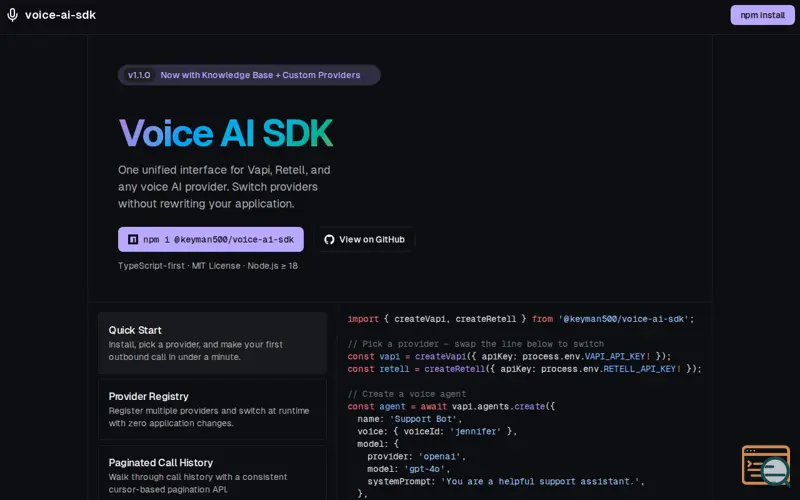The height and width of the screenshot is (500, 800).
Task: Click the npm install button
Action: (762, 15)
